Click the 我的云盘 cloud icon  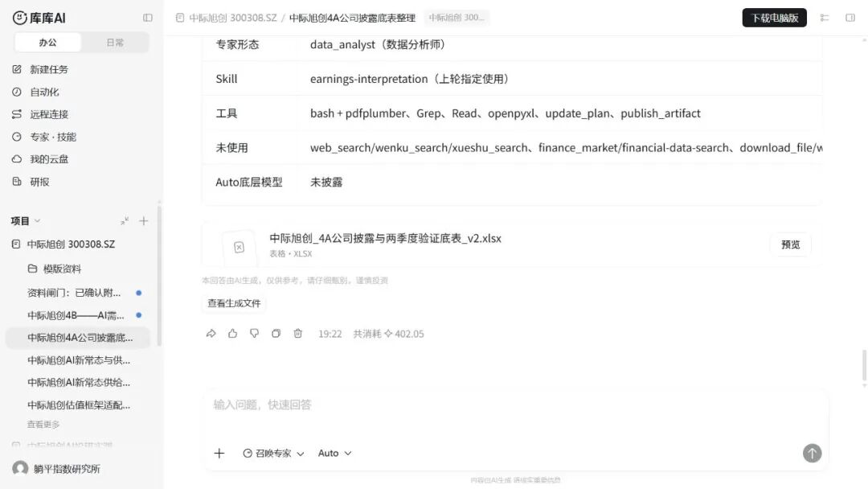(17, 159)
